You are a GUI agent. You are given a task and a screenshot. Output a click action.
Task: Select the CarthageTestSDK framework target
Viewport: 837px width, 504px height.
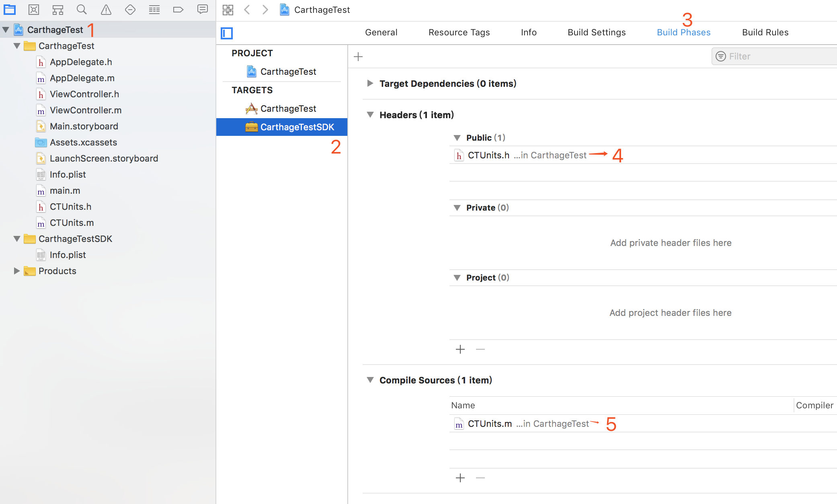click(x=282, y=127)
